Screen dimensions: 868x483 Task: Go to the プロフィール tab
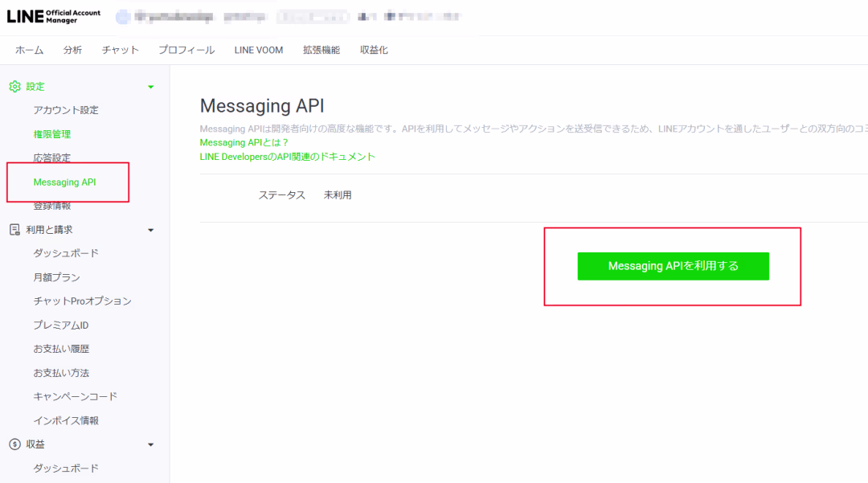point(186,50)
